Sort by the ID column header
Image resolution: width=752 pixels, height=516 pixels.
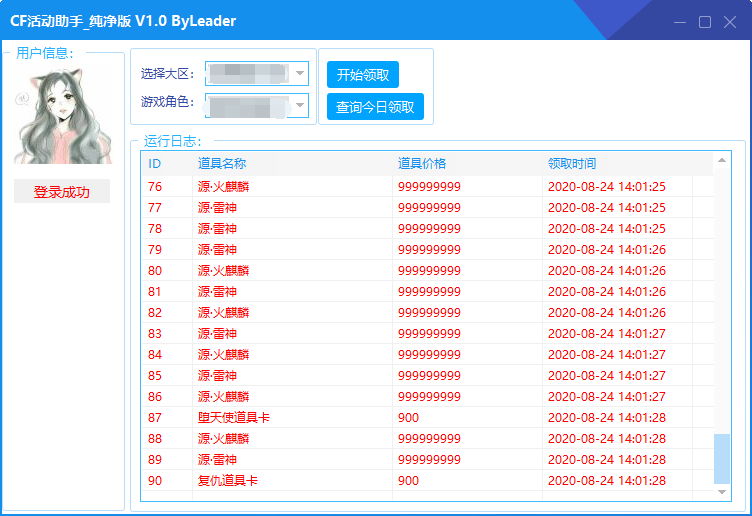155,164
